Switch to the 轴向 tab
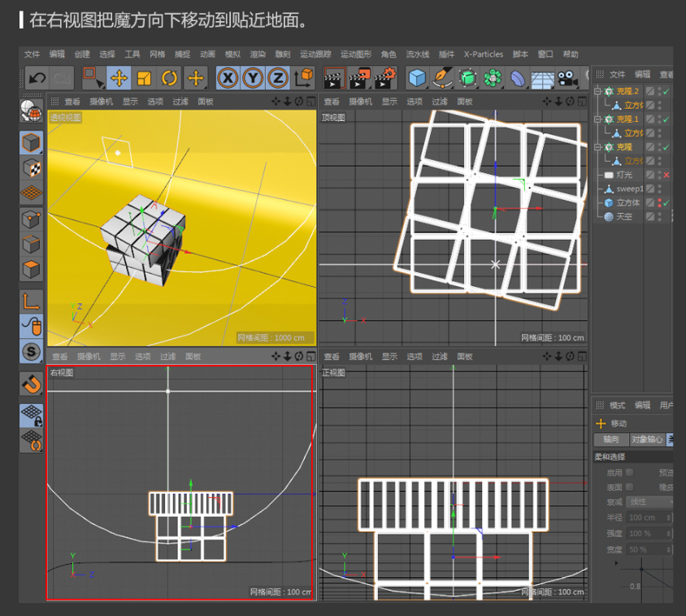Image resolution: width=686 pixels, height=616 pixels. (x=610, y=440)
